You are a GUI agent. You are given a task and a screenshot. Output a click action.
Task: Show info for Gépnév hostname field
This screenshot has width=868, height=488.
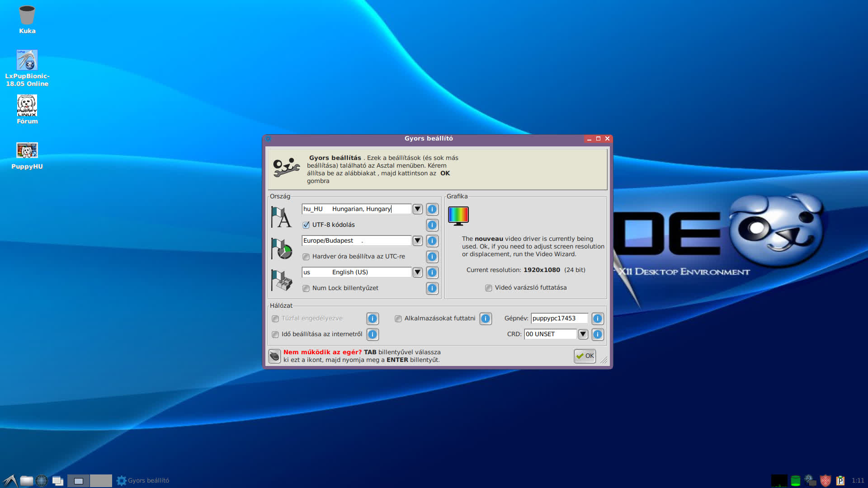598,319
